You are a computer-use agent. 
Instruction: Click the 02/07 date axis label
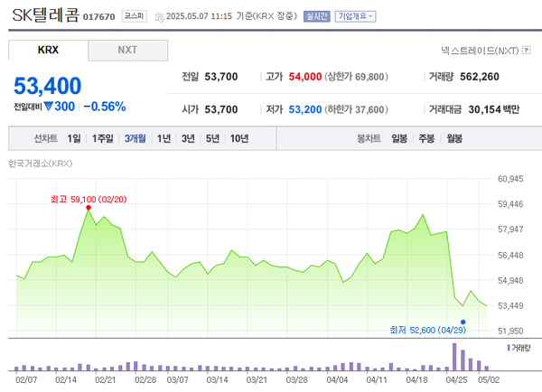coord(26,380)
